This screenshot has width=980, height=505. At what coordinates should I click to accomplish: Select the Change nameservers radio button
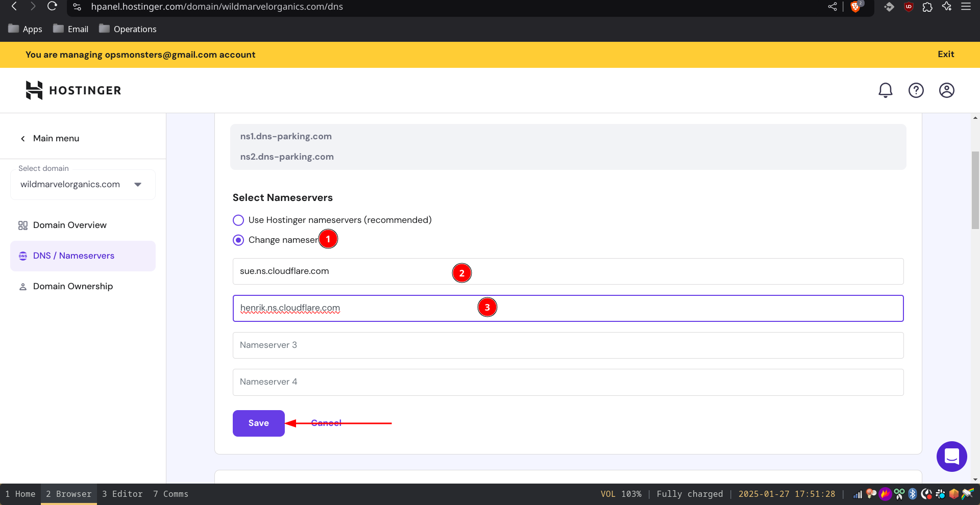(238, 240)
